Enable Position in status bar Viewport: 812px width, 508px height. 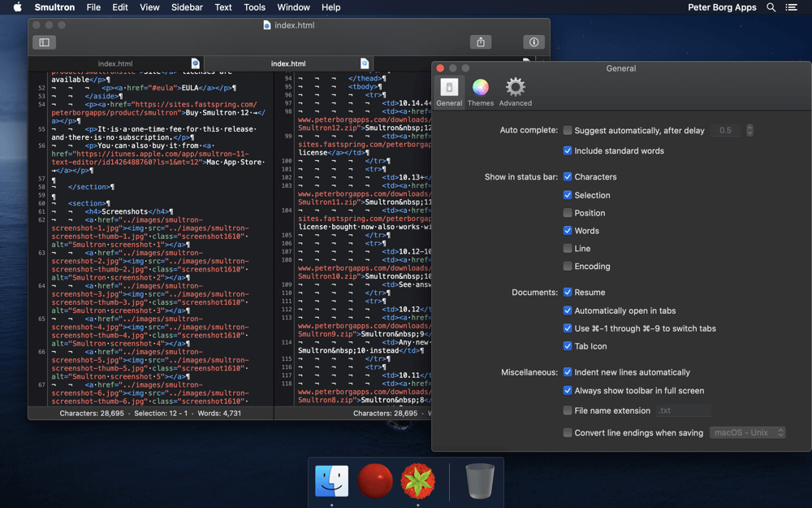[568, 213]
